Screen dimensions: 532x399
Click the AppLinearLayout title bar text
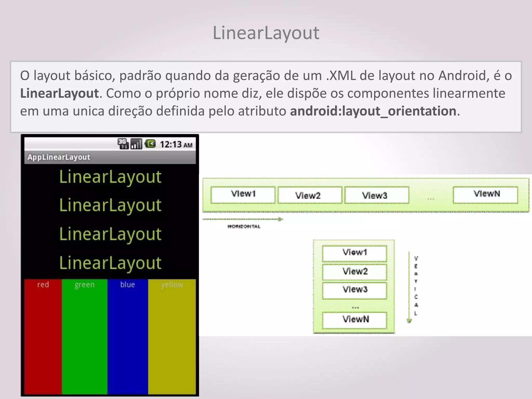tap(59, 157)
